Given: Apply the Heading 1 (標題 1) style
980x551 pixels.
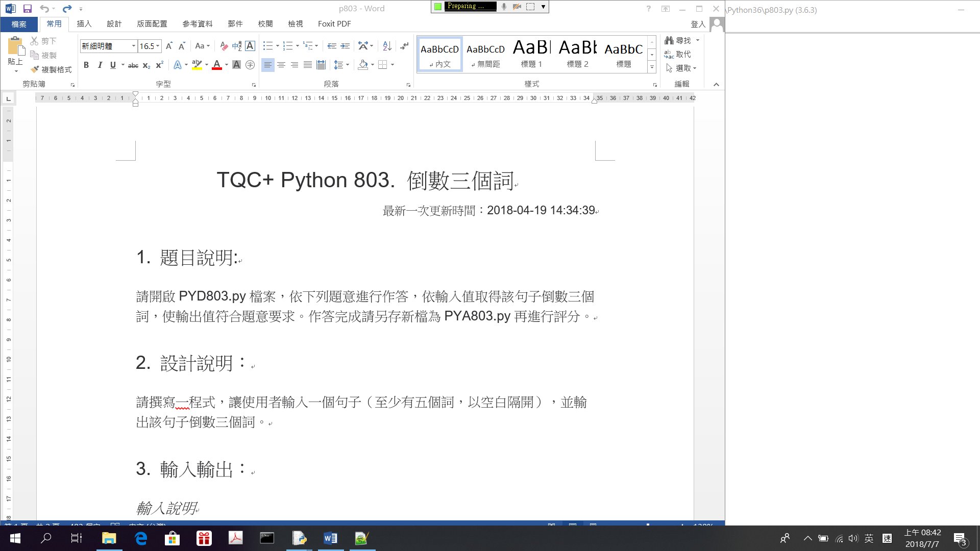Looking at the screenshot, I should 531,54.
